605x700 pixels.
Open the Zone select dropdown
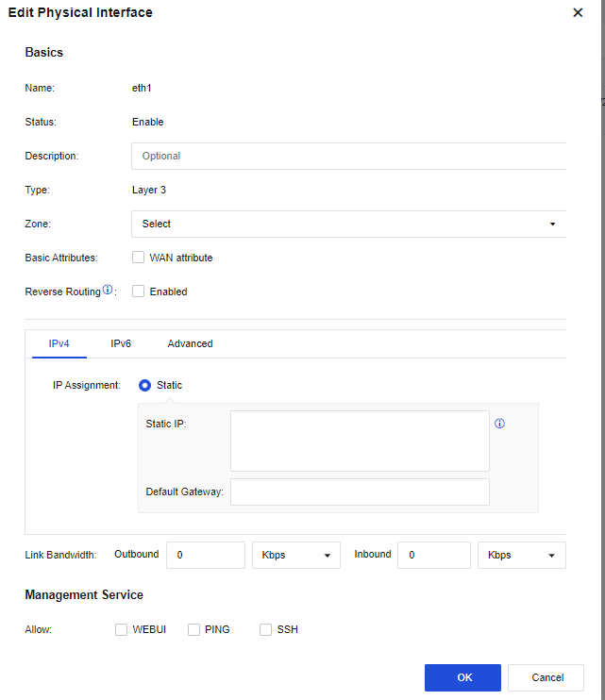[347, 224]
